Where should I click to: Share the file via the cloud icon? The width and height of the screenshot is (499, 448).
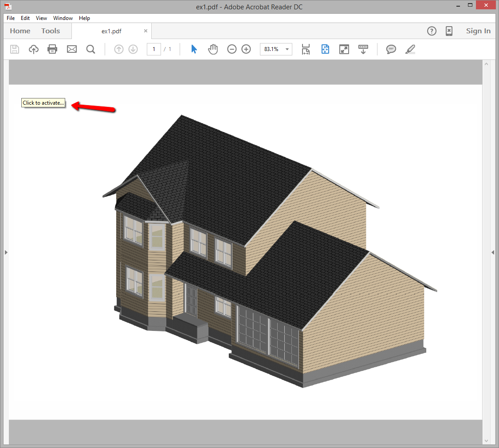pos(34,49)
